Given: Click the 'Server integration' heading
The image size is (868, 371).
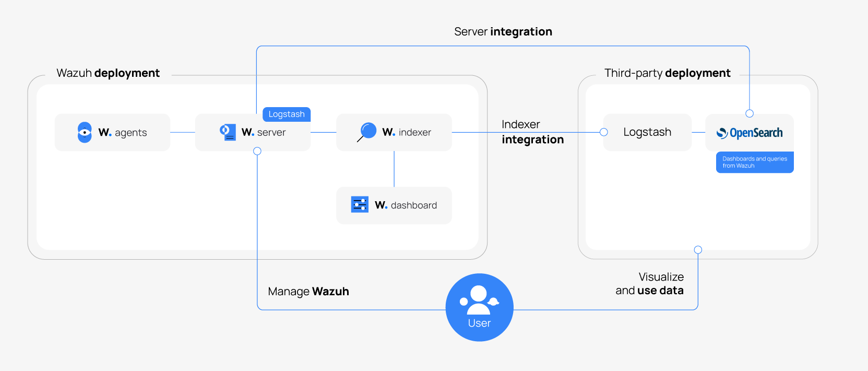Looking at the screenshot, I should (x=503, y=32).
